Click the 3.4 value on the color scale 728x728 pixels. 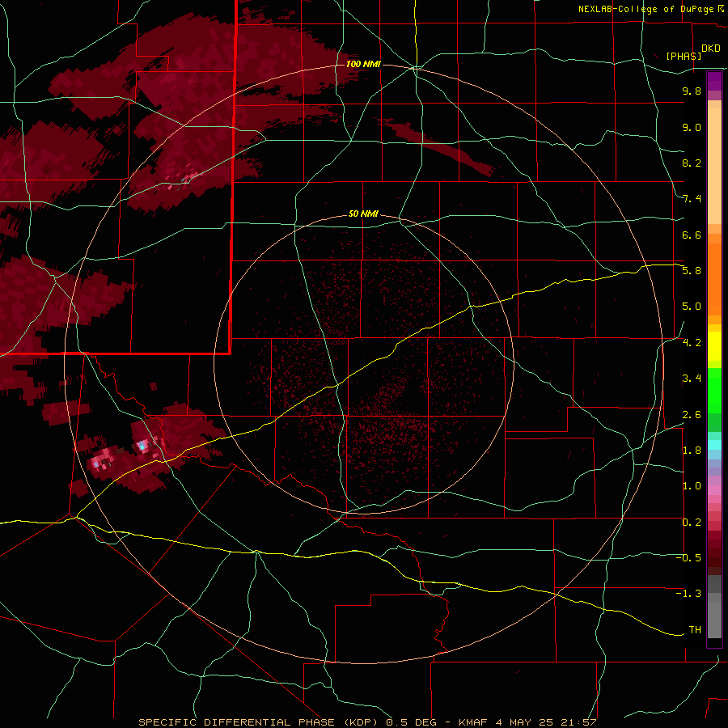tap(692, 379)
